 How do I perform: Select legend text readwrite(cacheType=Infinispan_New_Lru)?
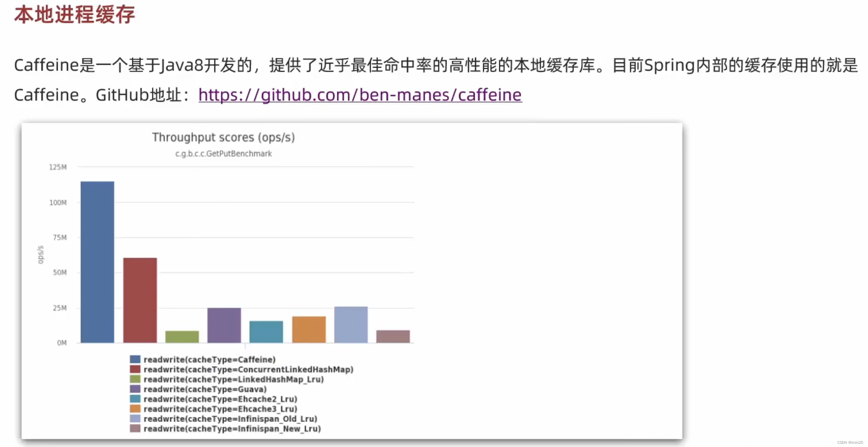[232, 429]
